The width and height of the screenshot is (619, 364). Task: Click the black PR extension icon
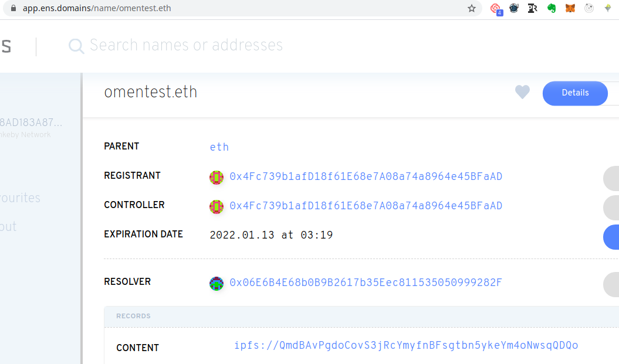click(x=533, y=8)
